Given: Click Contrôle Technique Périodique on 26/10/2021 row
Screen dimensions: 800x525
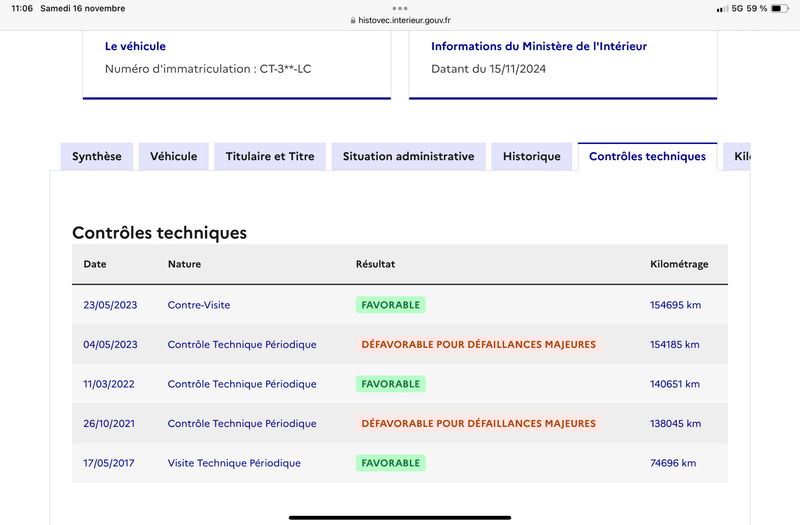Looking at the screenshot, I should click(242, 423).
